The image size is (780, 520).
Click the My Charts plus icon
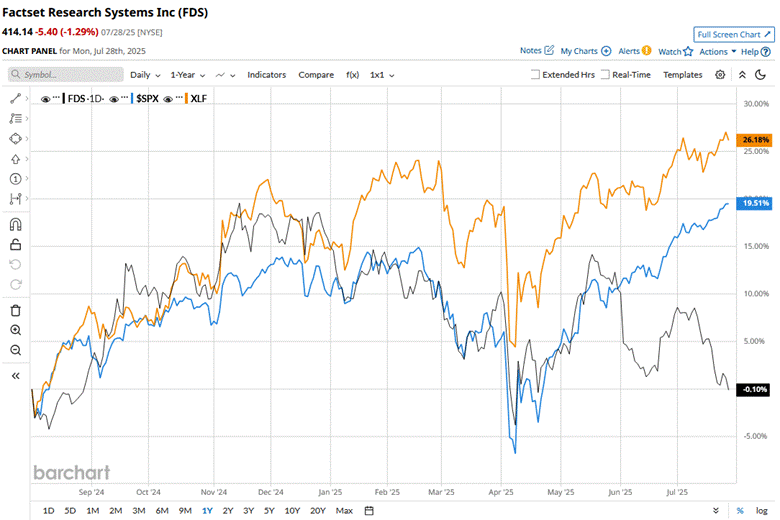606,51
